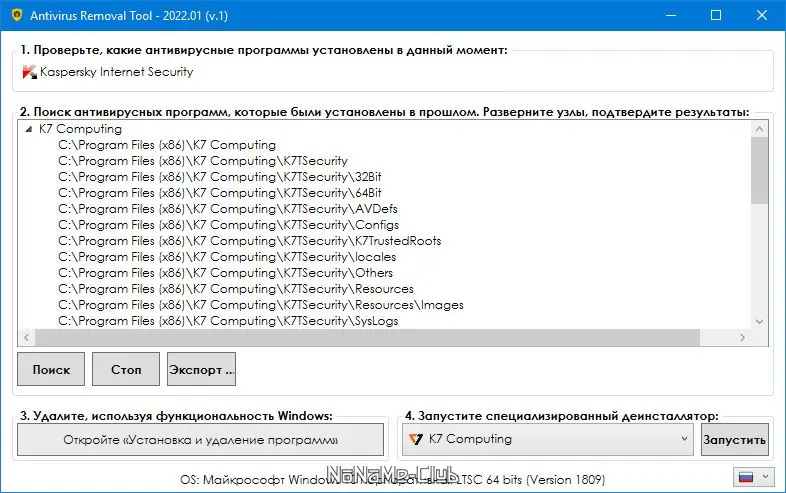Select the Resources\Images path entry

point(260,305)
